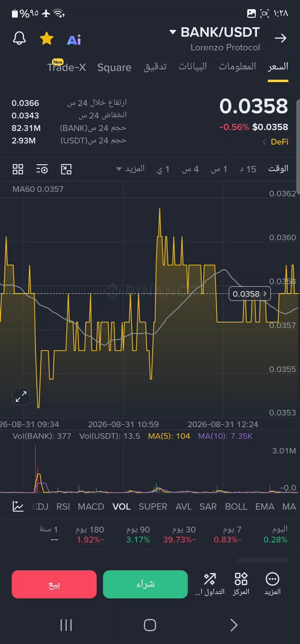Toggle the favorite star for BANK/USDT
Viewport: 300px width, 644px height.
pos(47,38)
